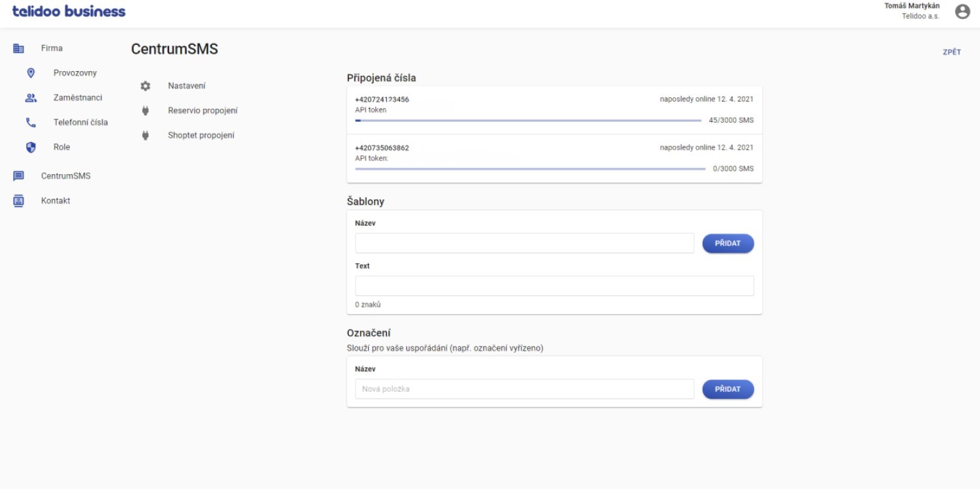The width and height of the screenshot is (980, 489).
Task: Click the 0/3000 SMS progress bar
Action: (530, 169)
